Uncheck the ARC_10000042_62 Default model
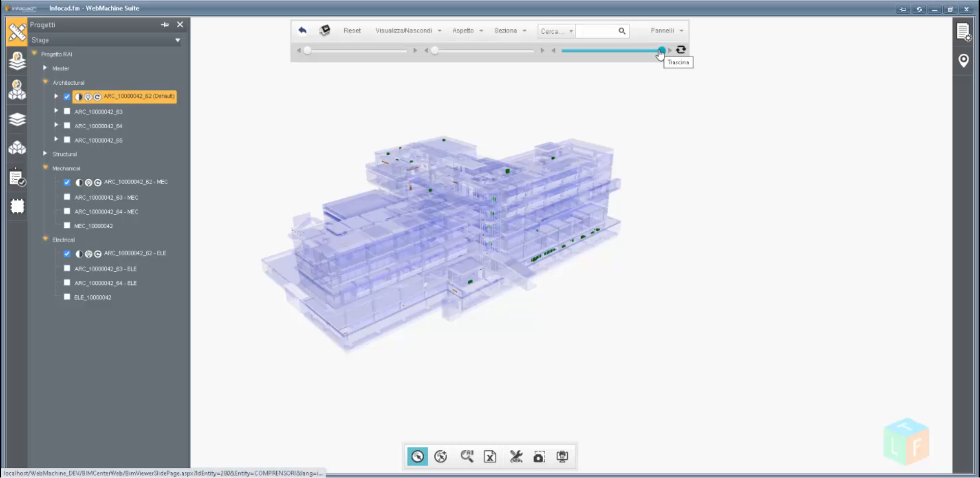This screenshot has height=478, width=980. [67, 97]
